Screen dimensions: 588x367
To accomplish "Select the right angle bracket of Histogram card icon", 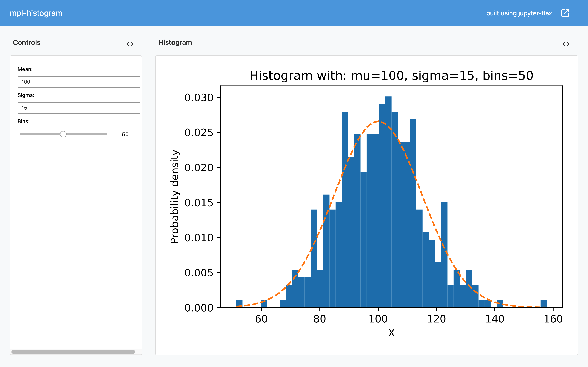I will (568, 44).
